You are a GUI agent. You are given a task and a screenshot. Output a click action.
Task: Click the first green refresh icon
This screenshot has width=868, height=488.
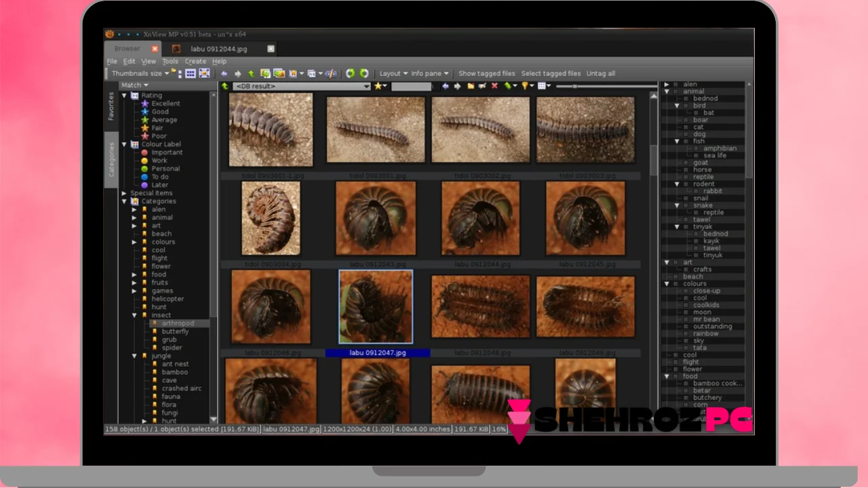point(350,73)
